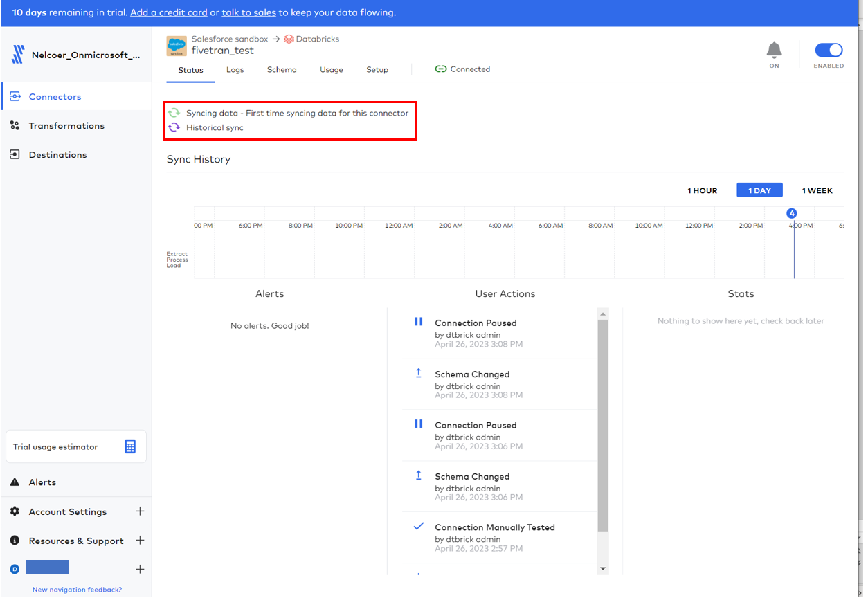
Task: Switch to the Logs tab
Action: click(x=235, y=70)
